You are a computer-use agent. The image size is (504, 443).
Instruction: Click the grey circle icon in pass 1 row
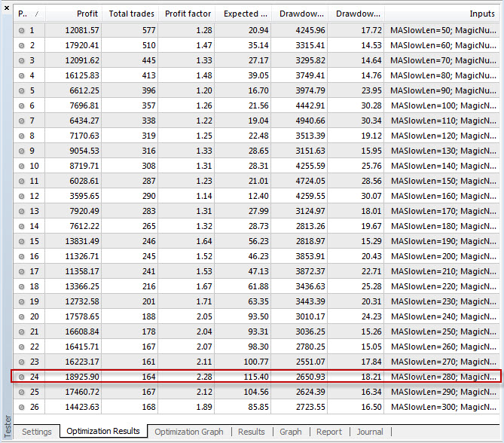point(21,30)
